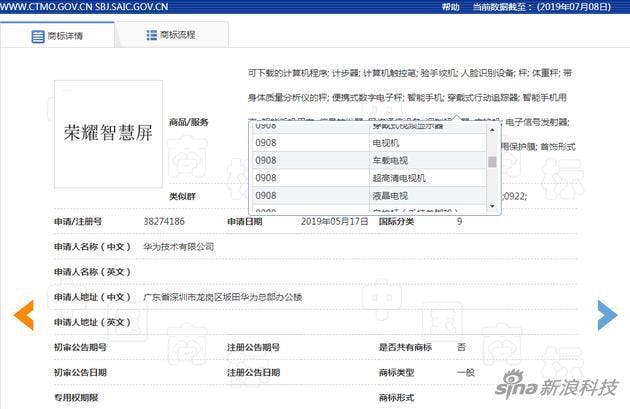
Task: Switch to the 商标流程 tab
Action: [172, 35]
